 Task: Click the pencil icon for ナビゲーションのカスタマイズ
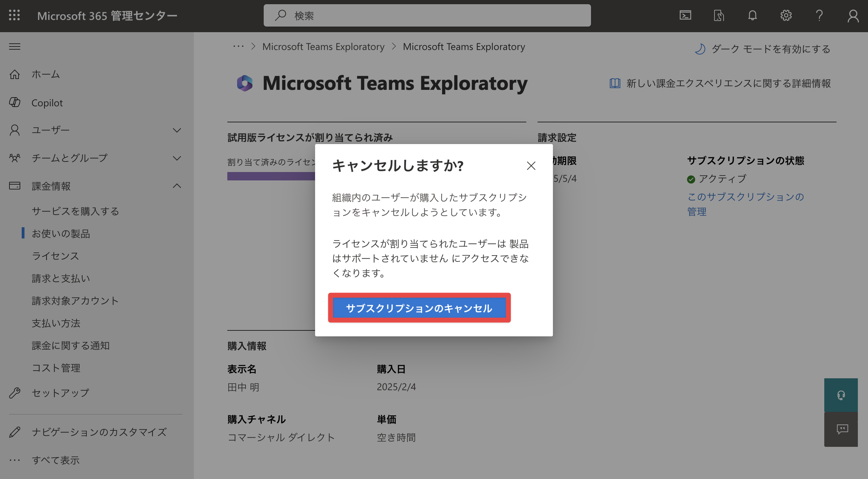click(14, 432)
